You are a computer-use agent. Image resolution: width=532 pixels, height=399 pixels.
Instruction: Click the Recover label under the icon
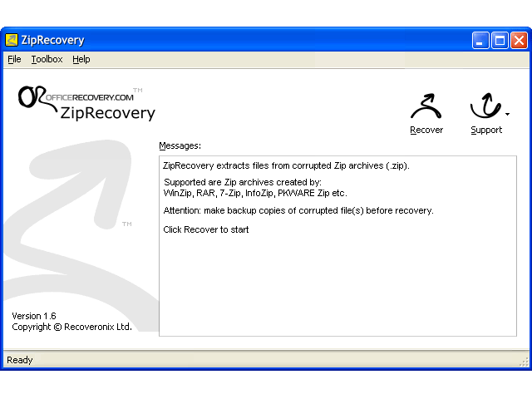(x=426, y=130)
